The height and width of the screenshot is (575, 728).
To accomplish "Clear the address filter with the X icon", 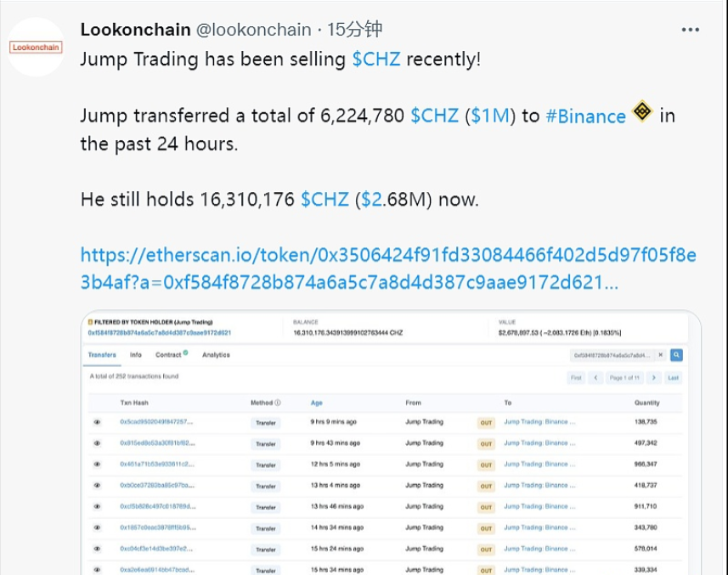I will click(x=661, y=355).
